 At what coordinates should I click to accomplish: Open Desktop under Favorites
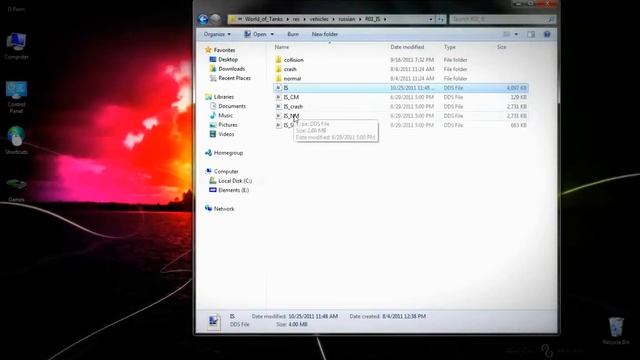228,60
